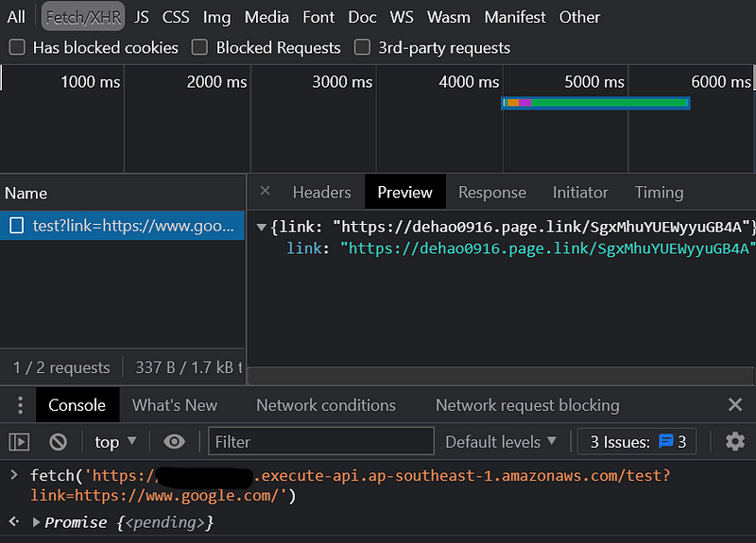
Task: Open the Timing tab
Action: [659, 193]
